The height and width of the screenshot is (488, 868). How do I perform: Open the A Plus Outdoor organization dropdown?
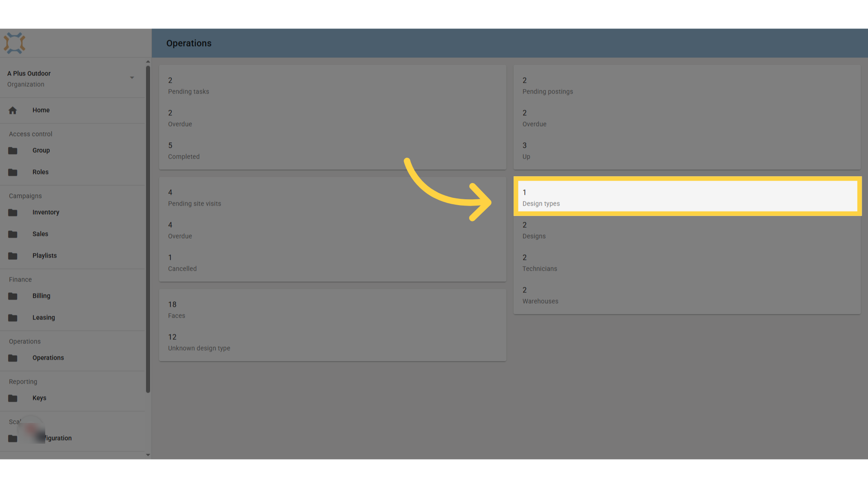click(72, 79)
